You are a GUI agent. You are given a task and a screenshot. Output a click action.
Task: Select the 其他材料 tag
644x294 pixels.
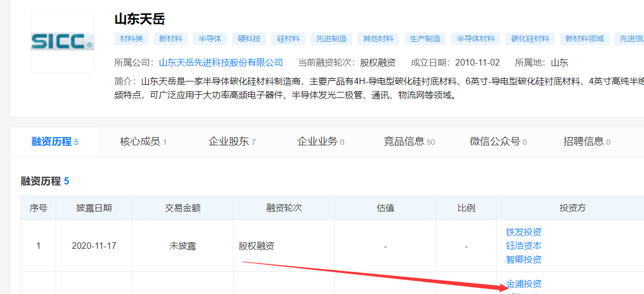[378, 39]
